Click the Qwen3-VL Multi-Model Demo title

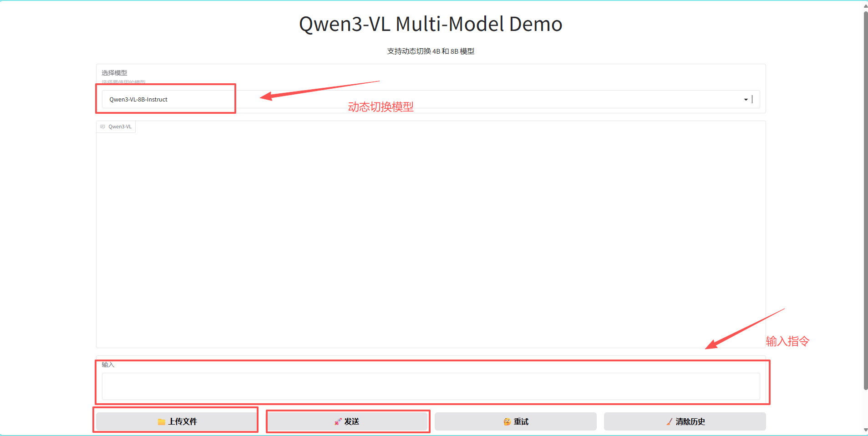pos(431,24)
